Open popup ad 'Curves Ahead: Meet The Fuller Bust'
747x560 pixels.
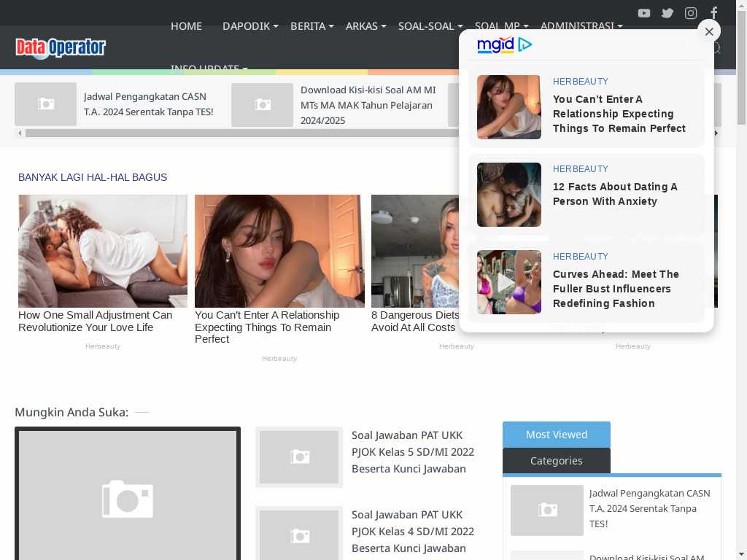(616, 289)
